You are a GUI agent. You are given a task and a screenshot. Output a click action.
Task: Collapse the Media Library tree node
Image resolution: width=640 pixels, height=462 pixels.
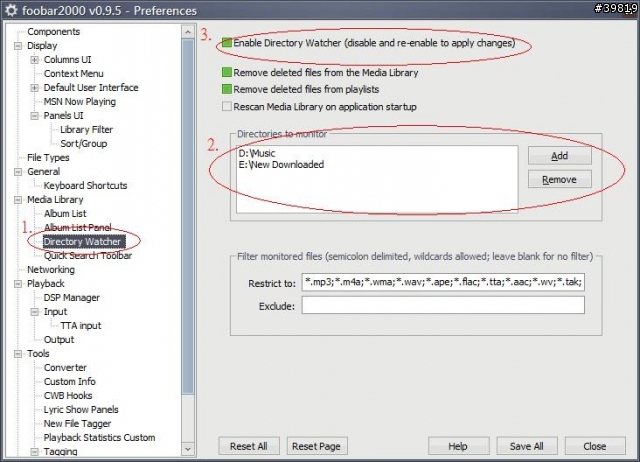pos(18,200)
